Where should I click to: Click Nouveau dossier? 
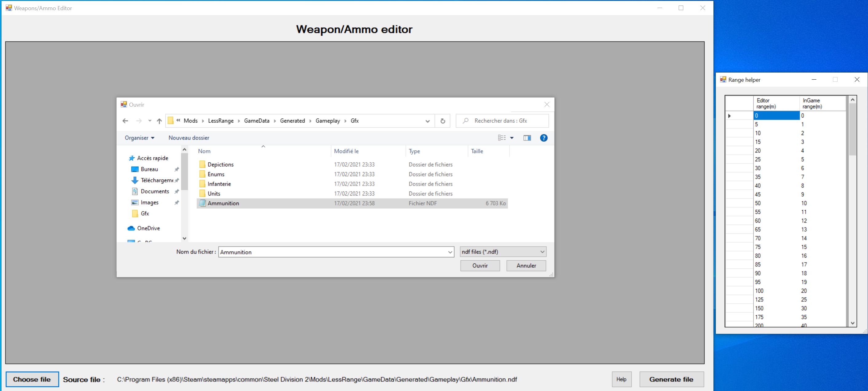(189, 138)
